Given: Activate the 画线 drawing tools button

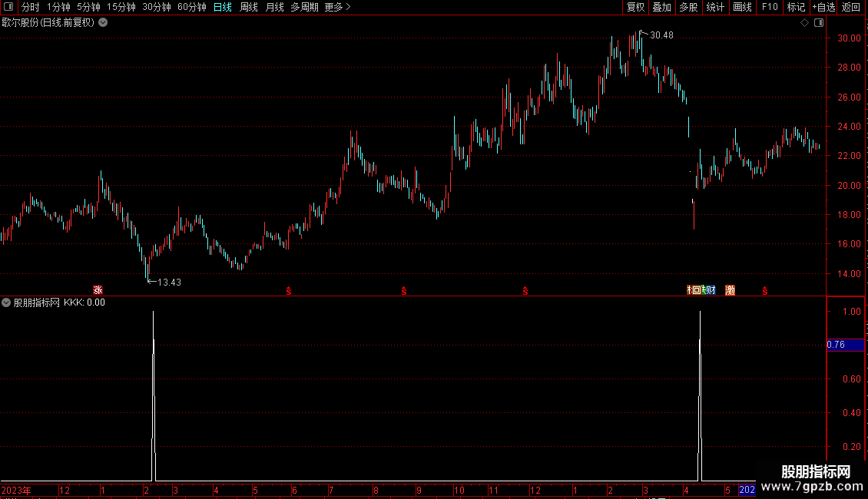Looking at the screenshot, I should tap(742, 7).
